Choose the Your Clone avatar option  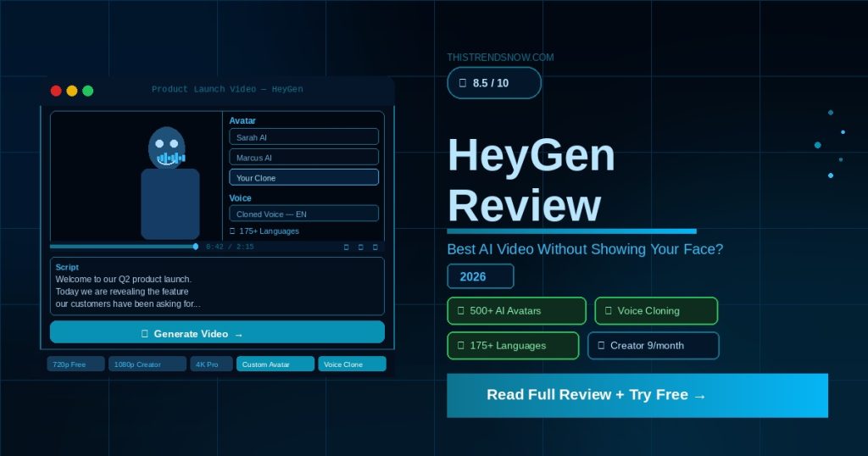(303, 178)
